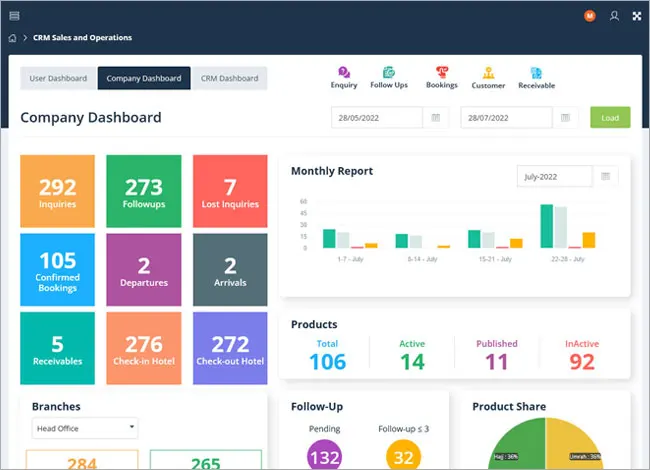Image resolution: width=650 pixels, height=470 pixels.
Task: Click the end date field 28/07/2022
Action: (506, 118)
